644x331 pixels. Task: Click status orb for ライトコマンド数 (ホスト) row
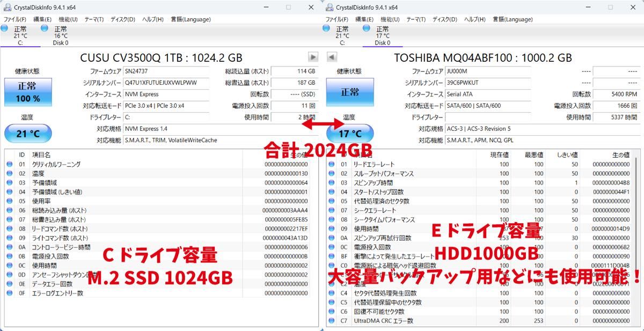[9, 238]
